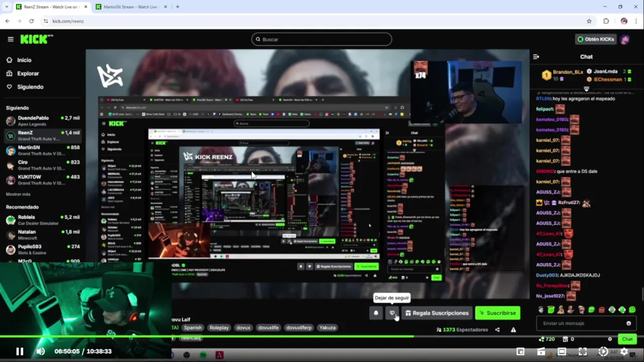Viewport: 644px width, 362px height.
Task: Select Ciro channel in following list
Action: (43, 165)
